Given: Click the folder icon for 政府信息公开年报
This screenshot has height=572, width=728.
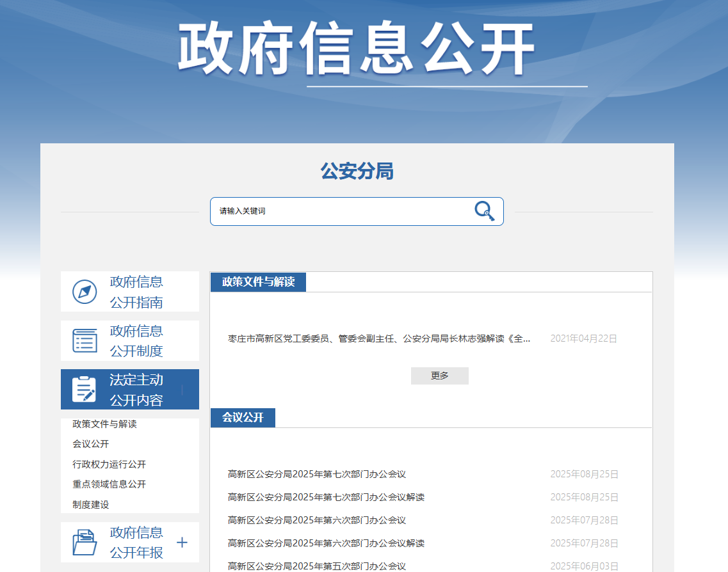Looking at the screenshot, I should point(85,543).
